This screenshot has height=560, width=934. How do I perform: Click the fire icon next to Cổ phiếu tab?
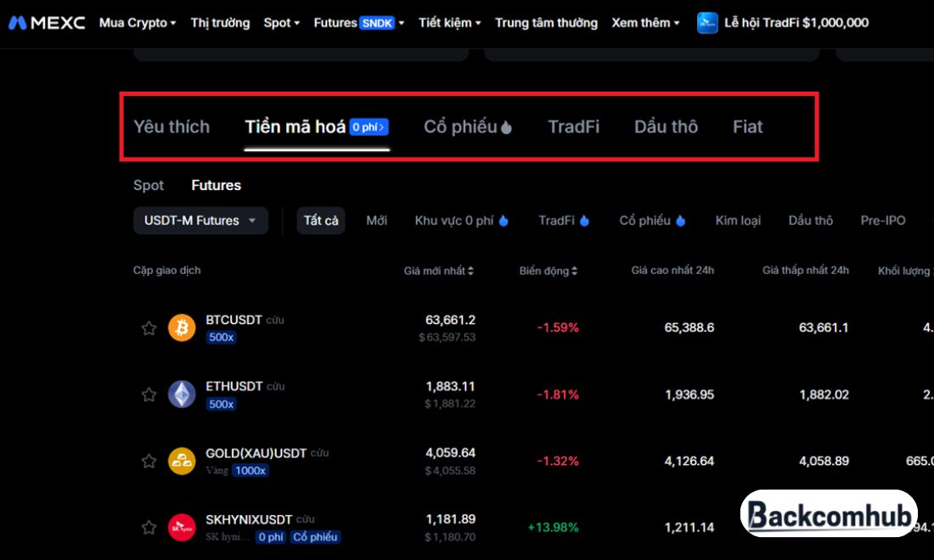506,127
